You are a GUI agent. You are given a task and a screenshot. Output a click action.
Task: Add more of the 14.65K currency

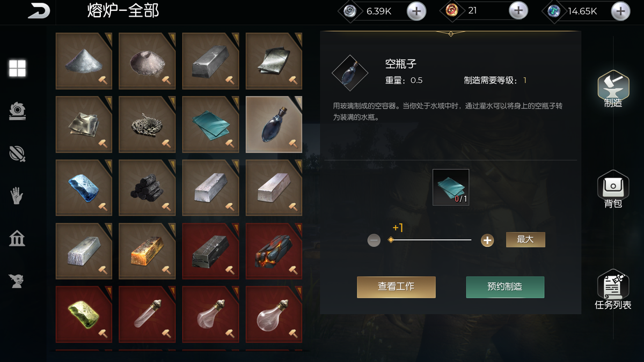[620, 11]
